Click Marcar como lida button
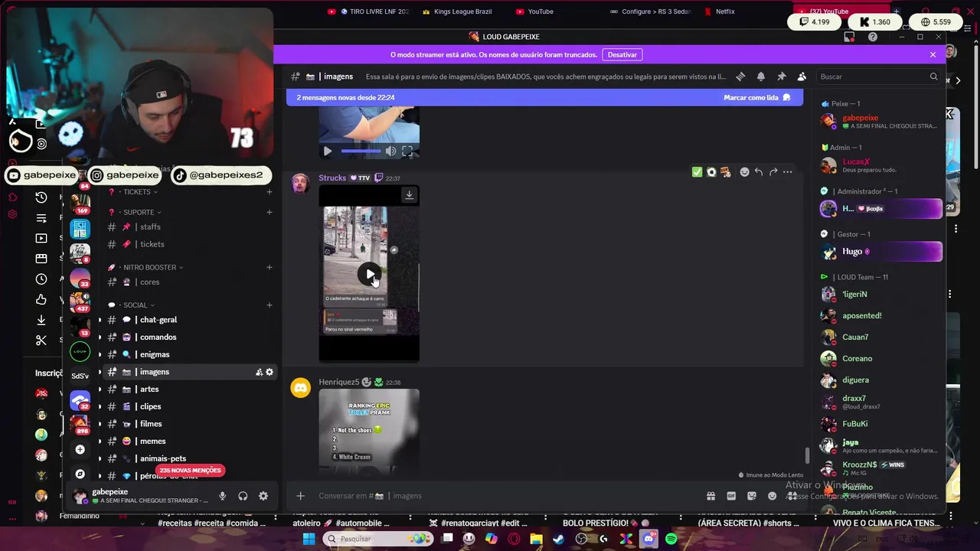Image resolution: width=980 pixels, height=551 pixels. coord(757,98)
